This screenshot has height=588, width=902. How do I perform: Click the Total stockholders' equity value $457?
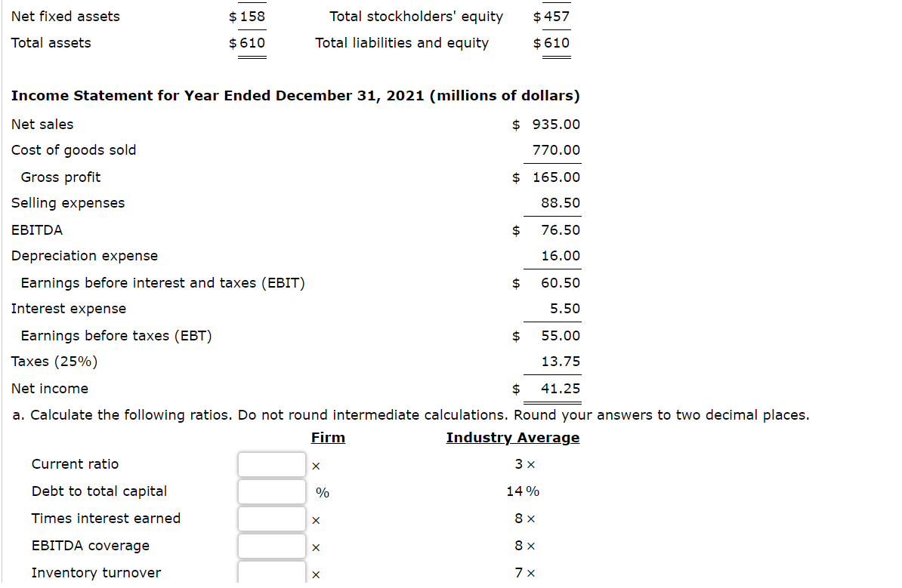(x=551, y=17)
